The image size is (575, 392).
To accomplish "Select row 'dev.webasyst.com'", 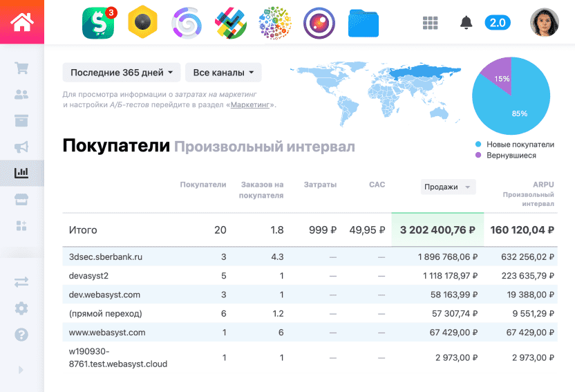I will [310, 295].
